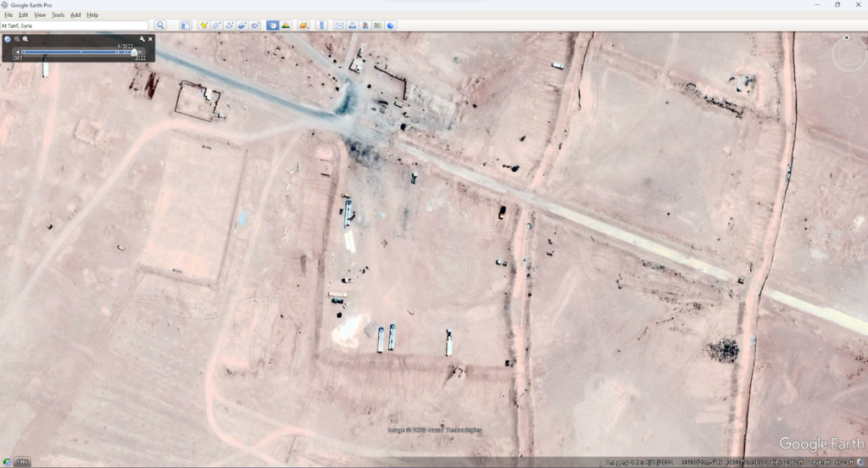Toggle historical imagery clock button

(273, 25)
